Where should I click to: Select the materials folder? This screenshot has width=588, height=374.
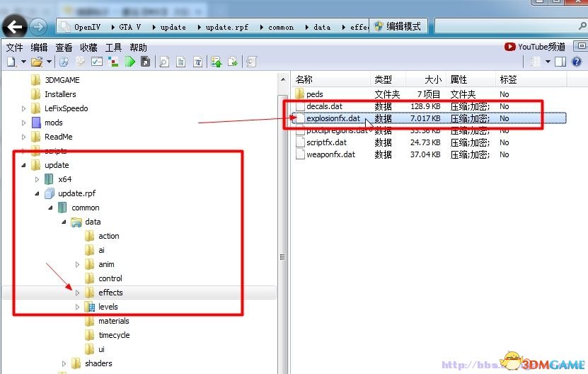pos(114,321)
